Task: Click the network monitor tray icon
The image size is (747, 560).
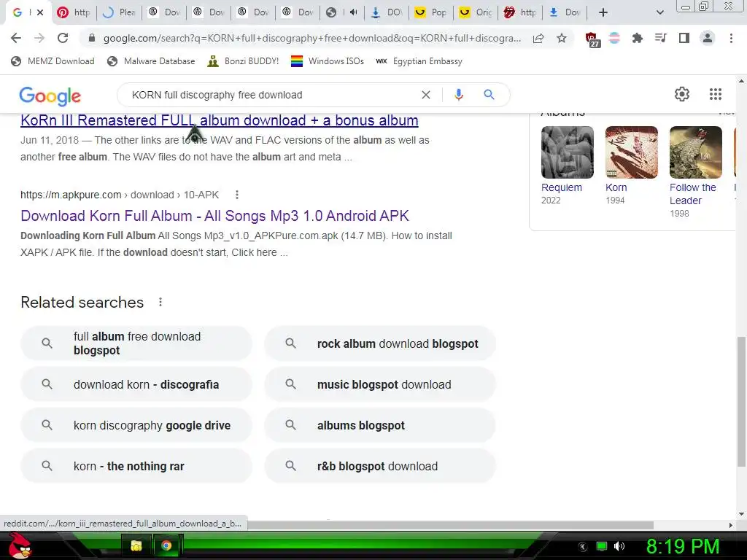Action: tap(602, 546)
